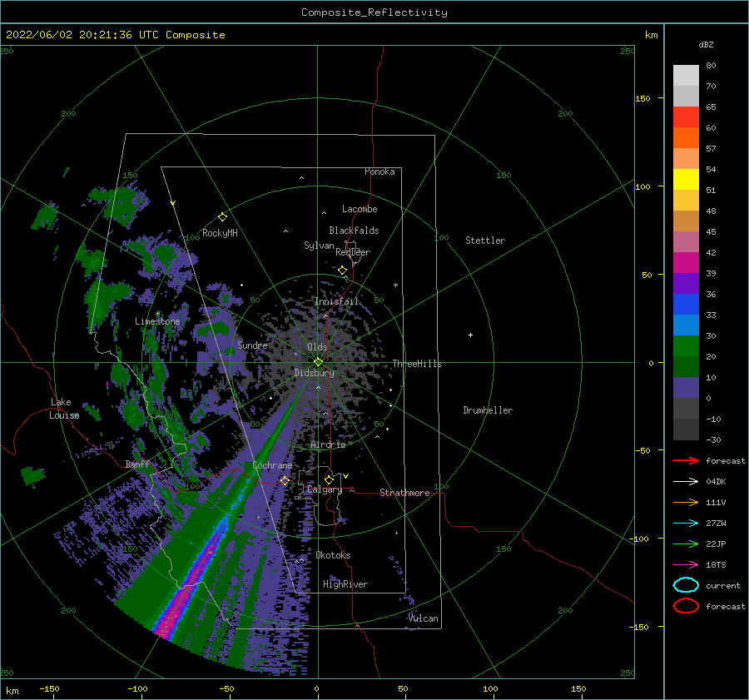The width and height of the screenshot is (749, 700).
Task: Click the yellow diamond marker beside Cochrane
Action: pyautogui.click(x=285, y=480)
